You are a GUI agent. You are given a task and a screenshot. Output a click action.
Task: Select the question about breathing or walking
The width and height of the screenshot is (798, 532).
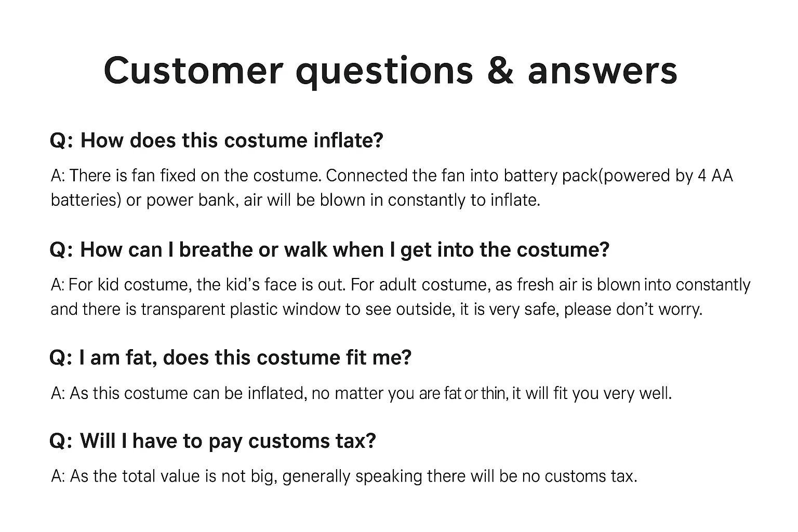[x=329, y=250]
